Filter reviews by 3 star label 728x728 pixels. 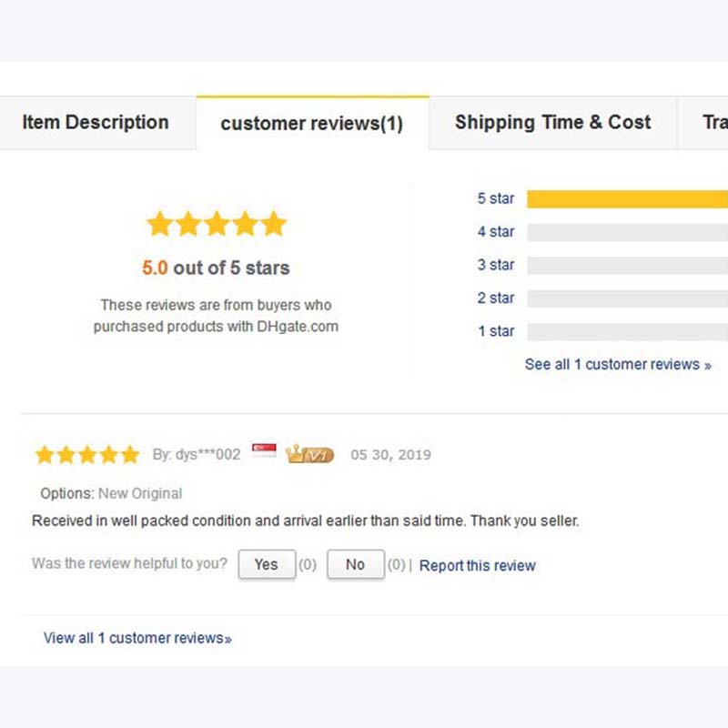(496, 265)
